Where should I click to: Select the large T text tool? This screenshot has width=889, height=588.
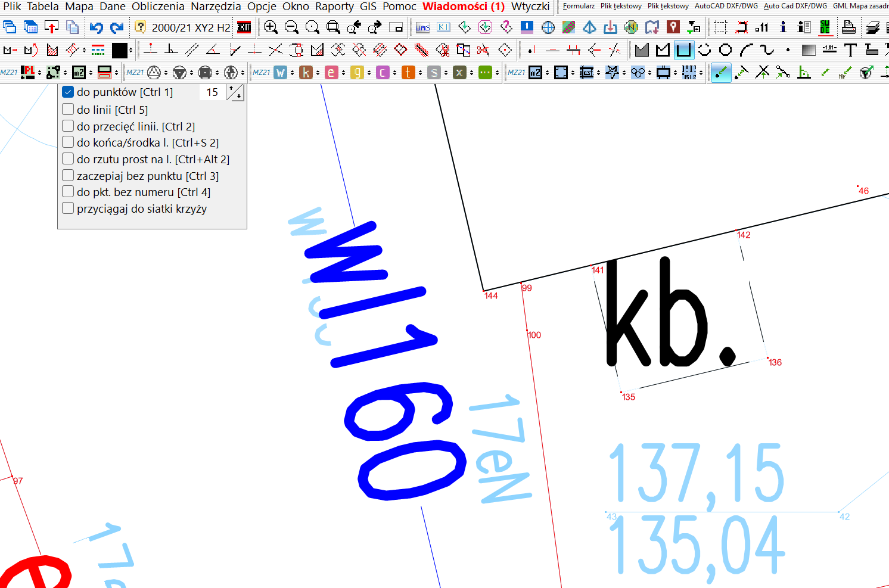[850, 50]
